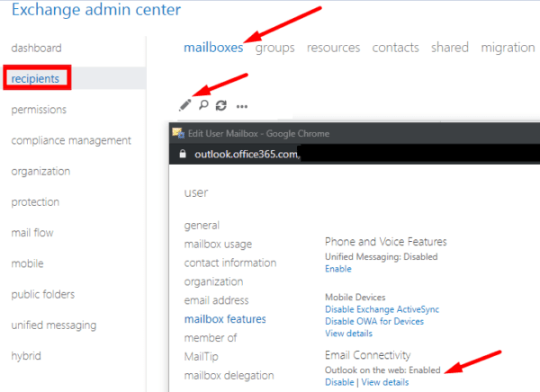
Task: Select recipients in the left navigation
Action: [x=35, y=78]
